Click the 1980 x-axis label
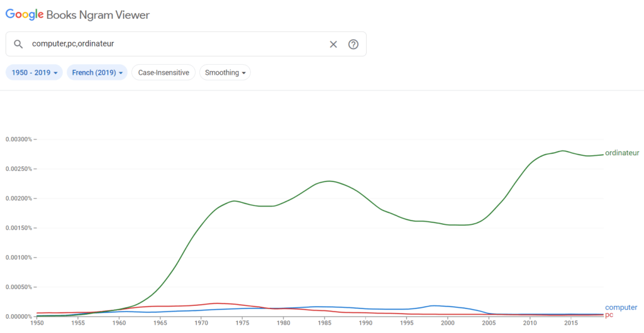Screen dimensions: 644x333 coord(284,324)
